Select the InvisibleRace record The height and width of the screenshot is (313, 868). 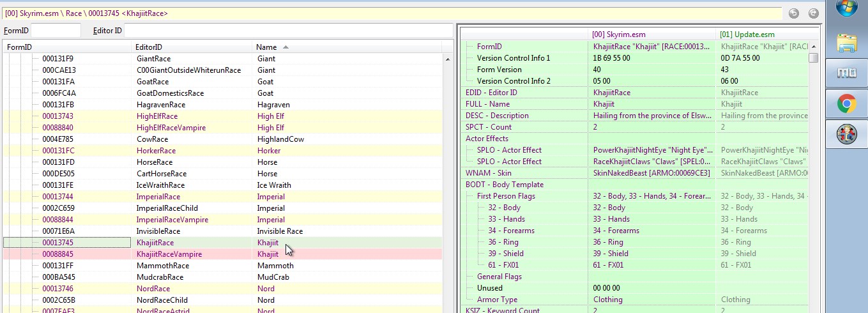[x=222, y=231]
